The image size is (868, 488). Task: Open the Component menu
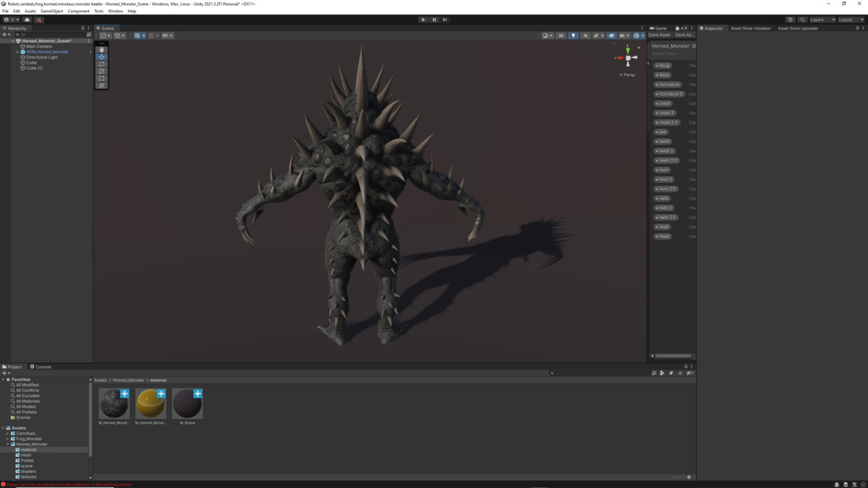point(79,11)
